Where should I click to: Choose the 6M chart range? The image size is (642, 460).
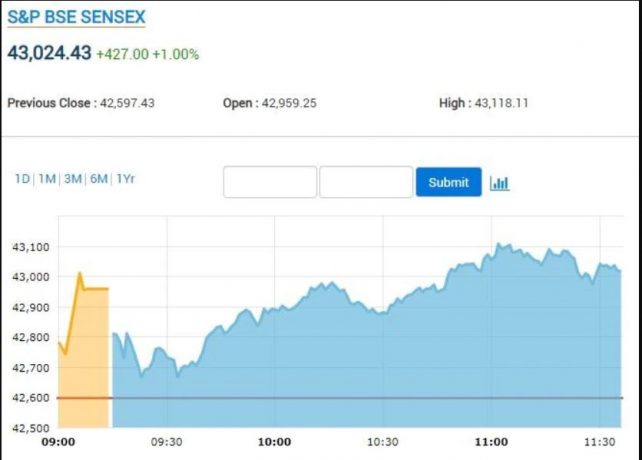click(x=99, y=179)
